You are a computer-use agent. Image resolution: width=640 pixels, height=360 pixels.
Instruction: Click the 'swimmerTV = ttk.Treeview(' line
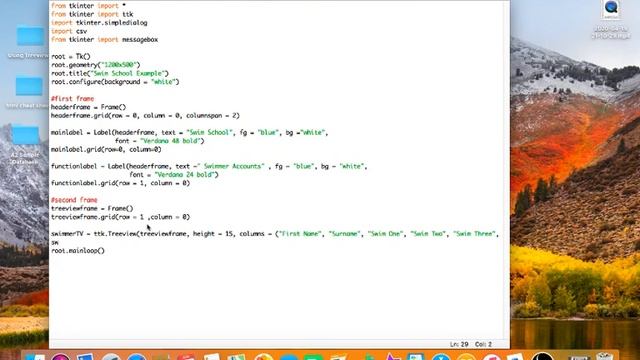point(275,234)
